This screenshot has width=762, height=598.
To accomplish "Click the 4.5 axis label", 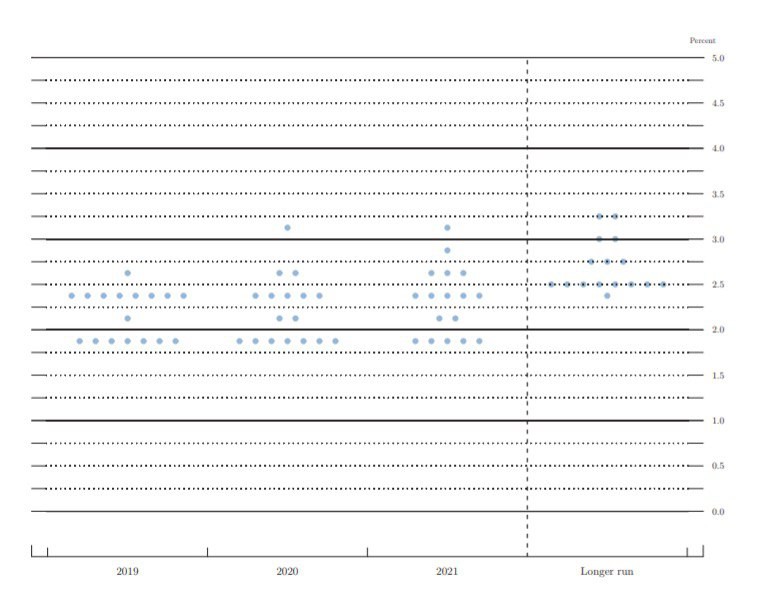I will coord(718,103).
